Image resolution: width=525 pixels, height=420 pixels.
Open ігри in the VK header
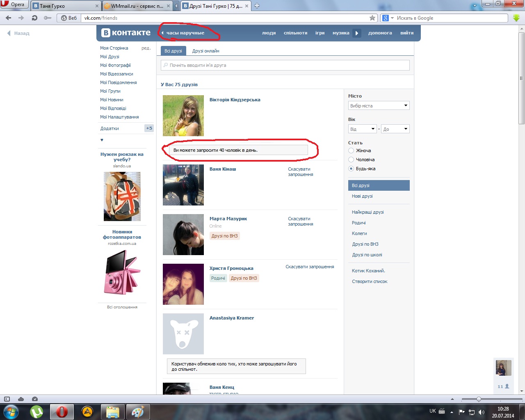[x=320, y=33]
